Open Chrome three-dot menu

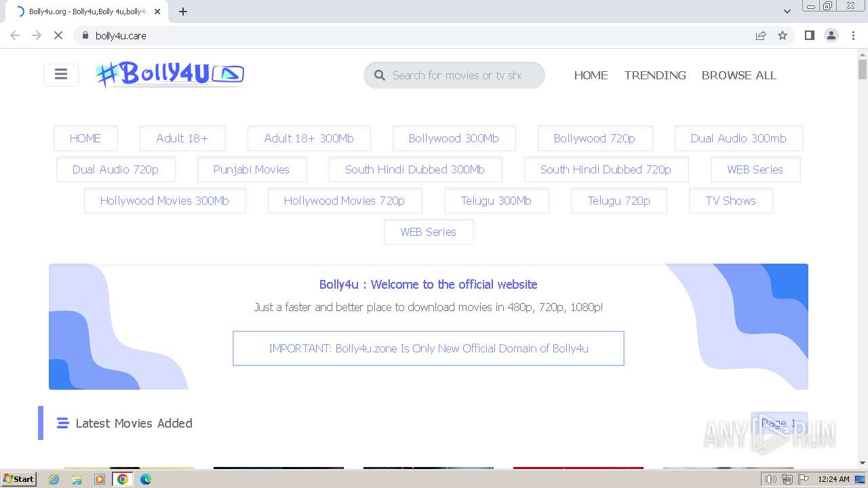pyautogui.click(x=854, y=35)
